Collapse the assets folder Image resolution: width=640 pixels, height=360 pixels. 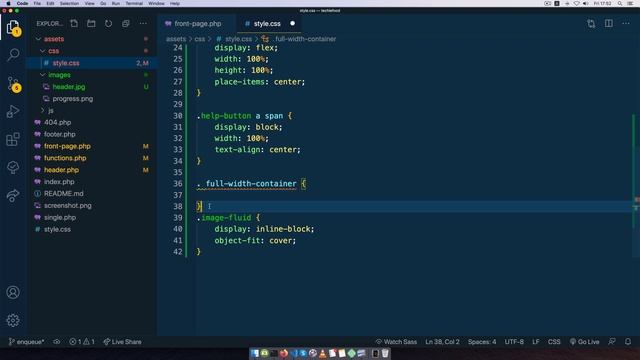click(x=53, y=39)
